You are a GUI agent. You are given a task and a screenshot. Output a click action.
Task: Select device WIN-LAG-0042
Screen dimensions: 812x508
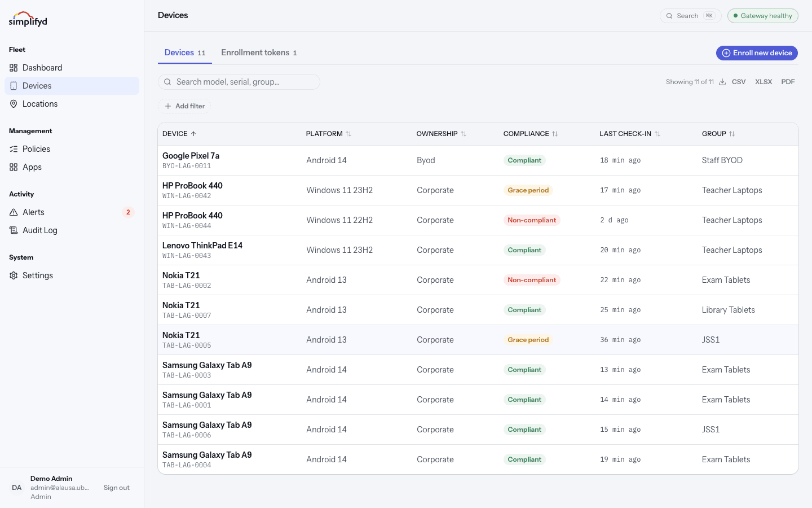(x=478, y=190)
